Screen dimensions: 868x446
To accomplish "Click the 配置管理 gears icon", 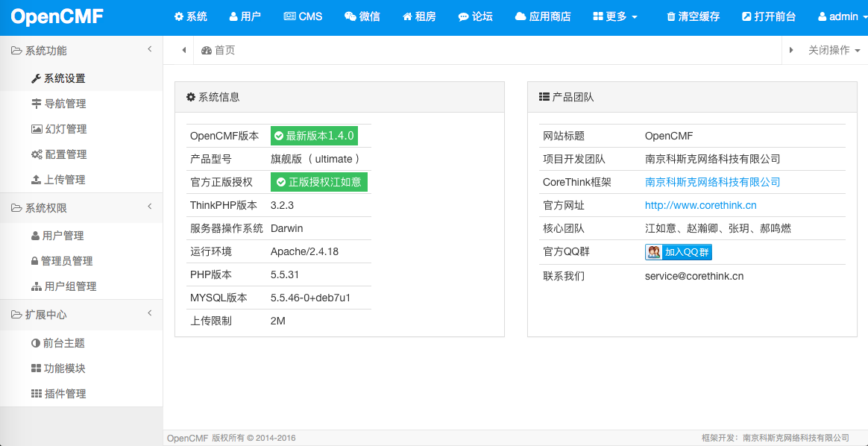I will pyautogui.click(x=37, y=155).
